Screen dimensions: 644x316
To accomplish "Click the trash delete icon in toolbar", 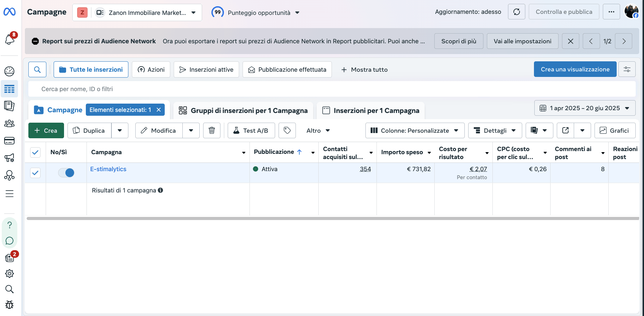I will (211, 131).
